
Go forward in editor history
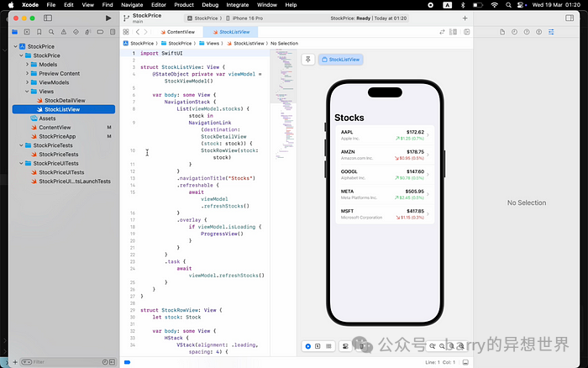[146, 32]
